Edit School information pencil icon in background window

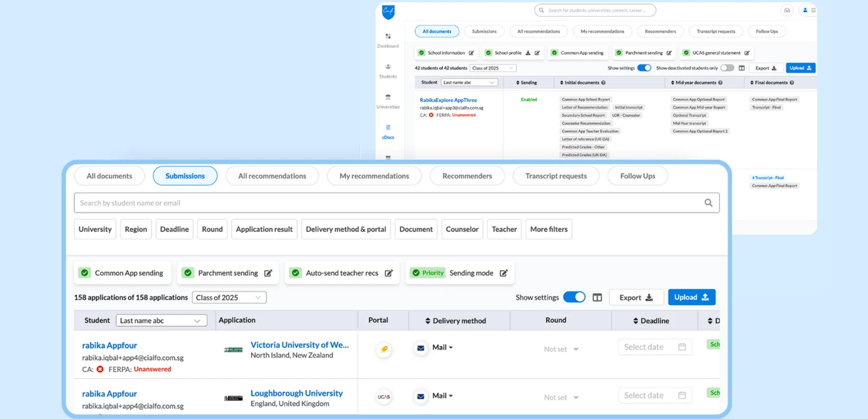point(471,53)
